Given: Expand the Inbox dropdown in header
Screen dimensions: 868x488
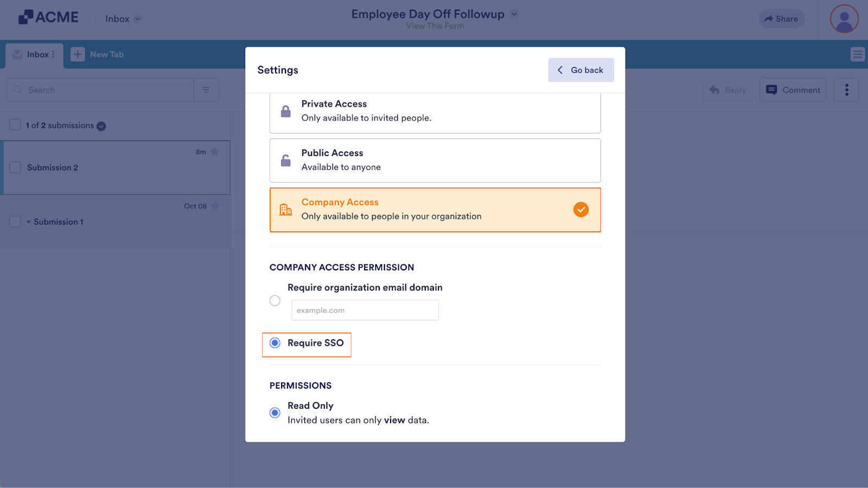Looking at the screenshot, I should pyautogui.click(x=138, y=19).
